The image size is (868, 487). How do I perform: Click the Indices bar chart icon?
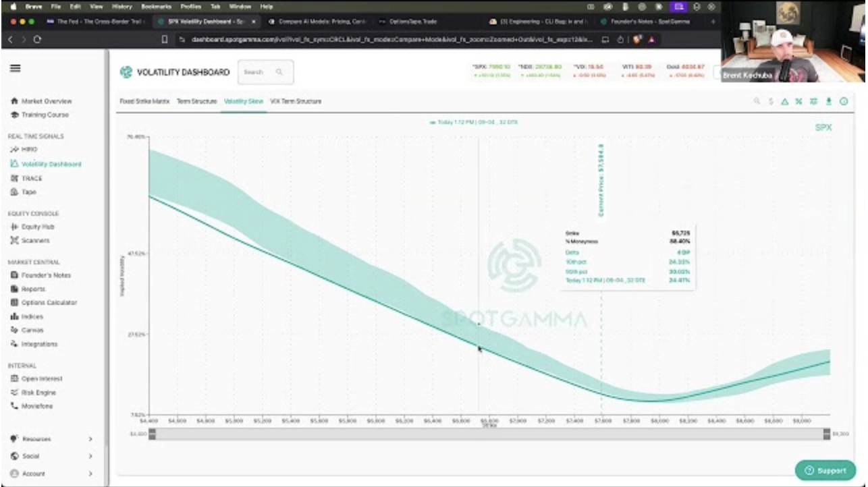14,316
